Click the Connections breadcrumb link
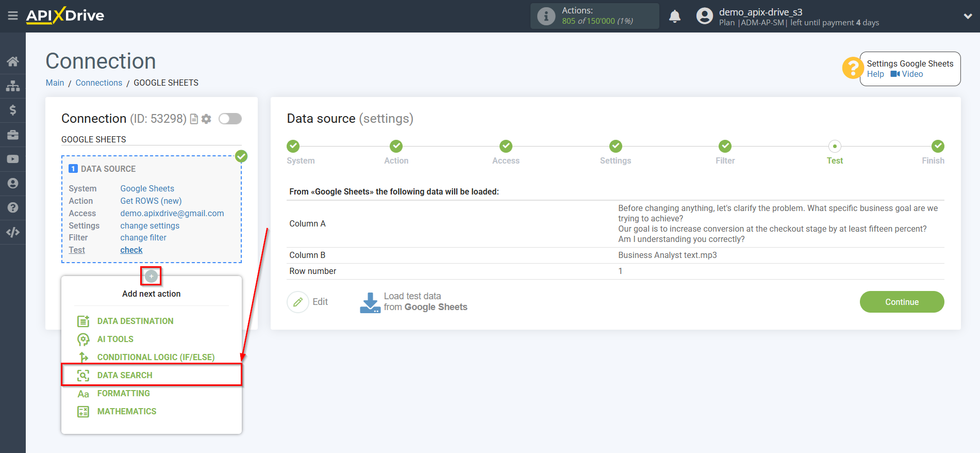The width and height of the screenshot is (980, 453). coord(99,83)
